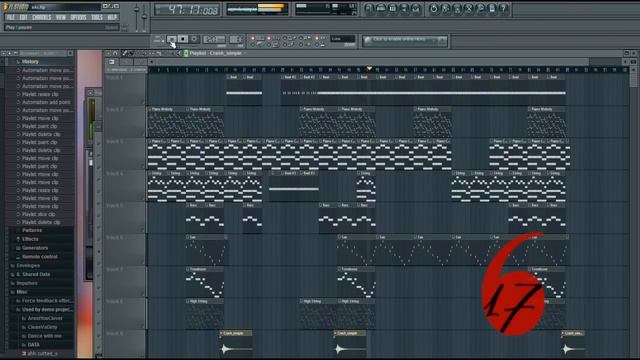Open the 'Force feedback effec..' folder

click(47, 301)
